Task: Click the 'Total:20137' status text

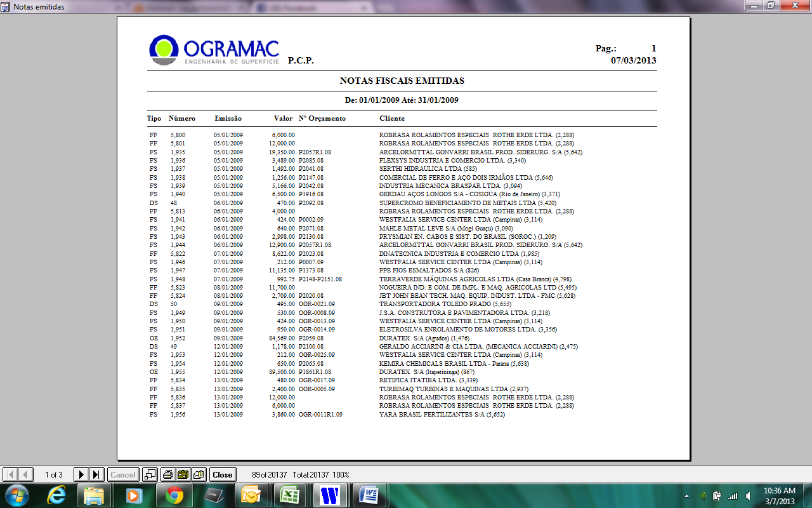Action: (310, 475)
